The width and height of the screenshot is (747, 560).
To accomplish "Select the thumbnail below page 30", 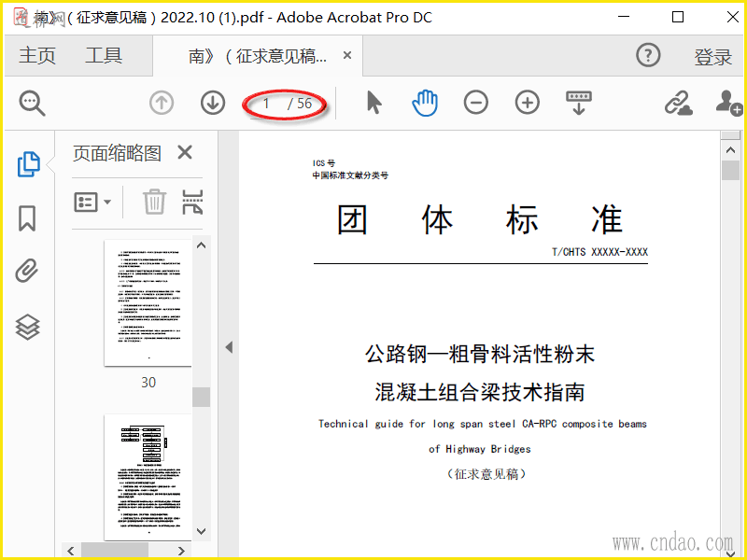I will click(x=148, y=477).
